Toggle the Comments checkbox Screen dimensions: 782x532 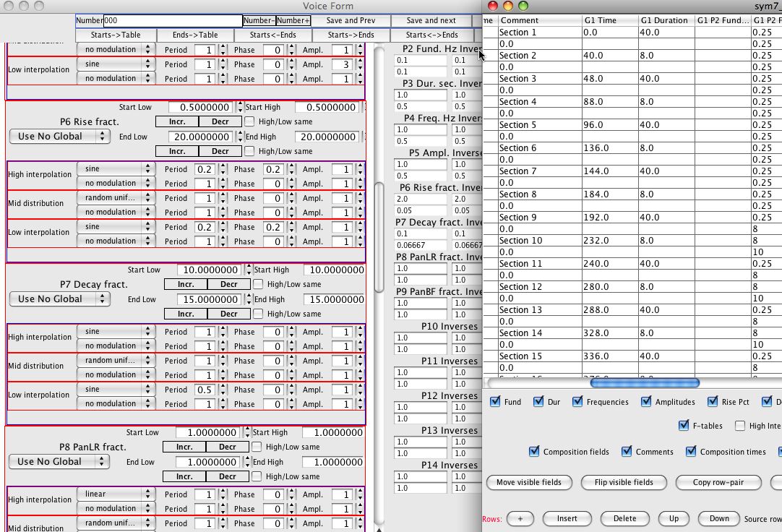coord(627,451)
